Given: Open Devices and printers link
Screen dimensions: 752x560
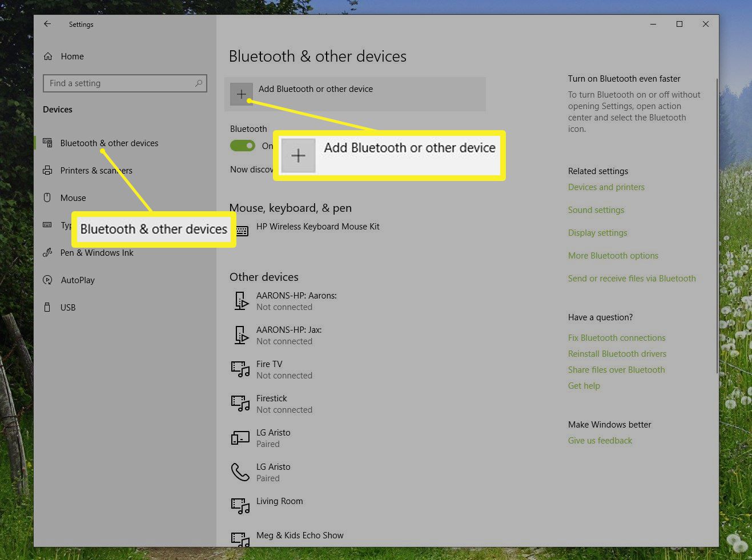Looking at the screenshot, I should (606, 187).
